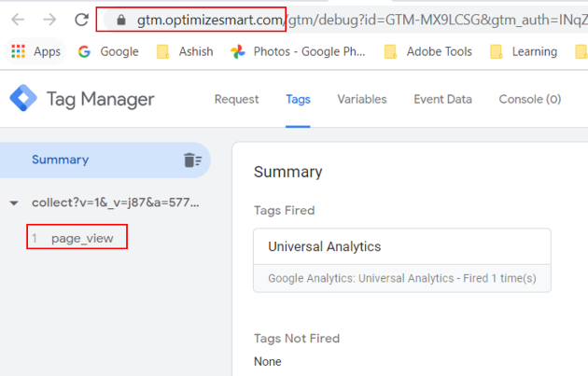Switch to the Variables tab
The height and width of the screenshot is (376, 588).
tap(361, 99)
